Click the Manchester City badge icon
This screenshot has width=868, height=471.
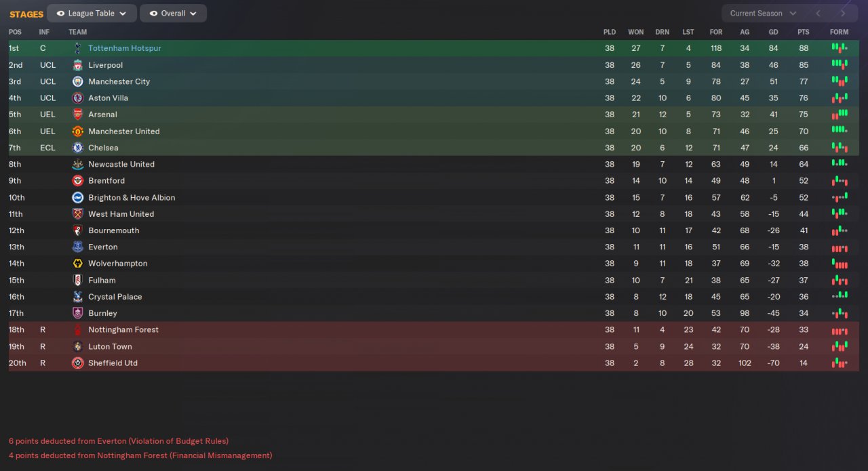click(77, 81)
